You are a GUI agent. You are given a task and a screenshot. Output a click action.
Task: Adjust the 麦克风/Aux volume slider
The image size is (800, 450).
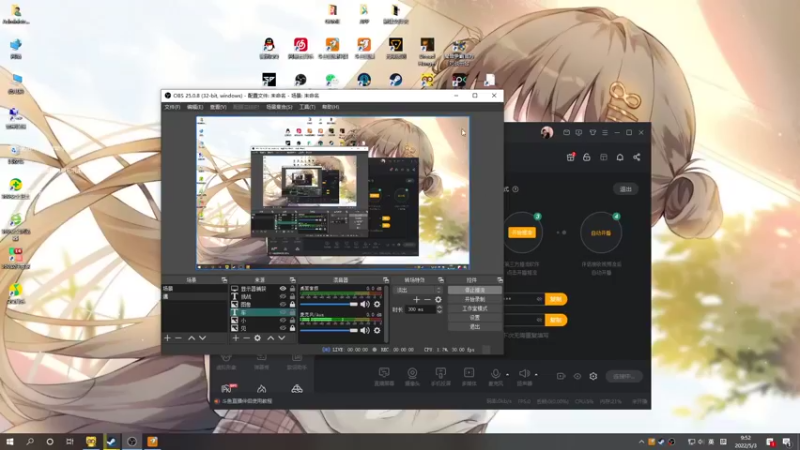[x=329, y=330]
